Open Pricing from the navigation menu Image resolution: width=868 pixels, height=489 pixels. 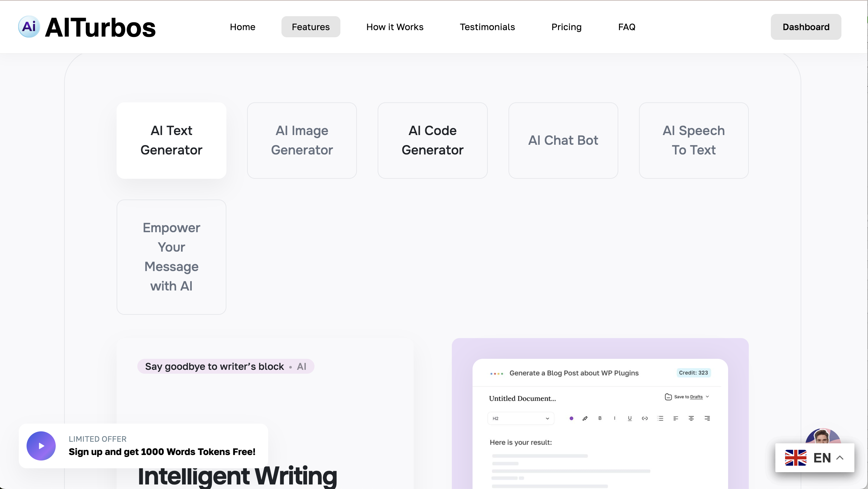pos(566,27)
